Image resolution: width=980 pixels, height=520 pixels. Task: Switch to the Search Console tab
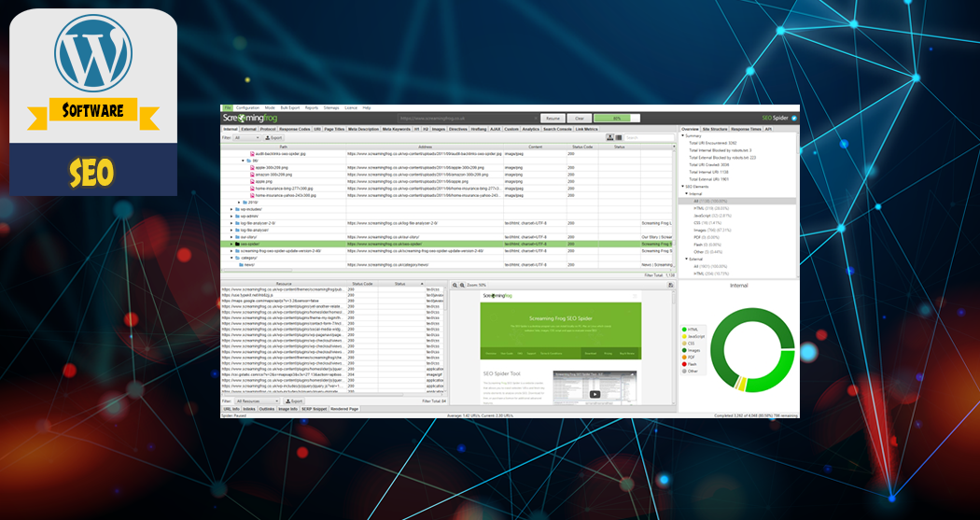(x=557, y=129)
